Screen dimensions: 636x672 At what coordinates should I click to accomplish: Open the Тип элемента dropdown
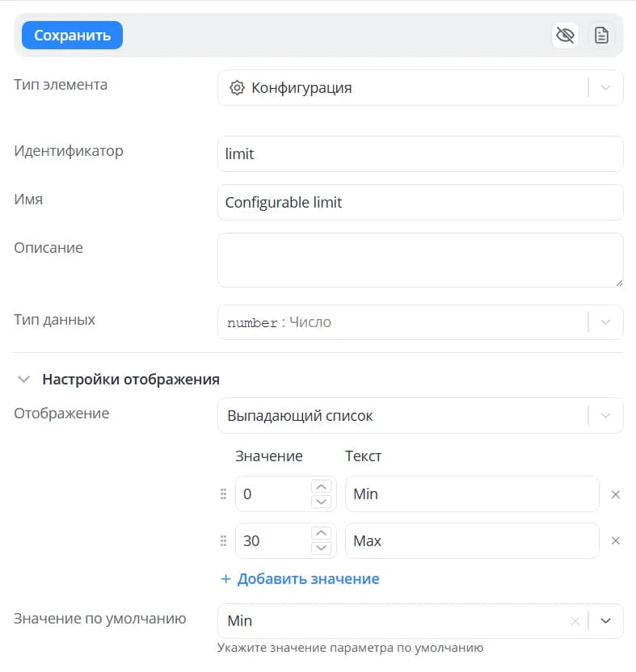coord(605,88)
